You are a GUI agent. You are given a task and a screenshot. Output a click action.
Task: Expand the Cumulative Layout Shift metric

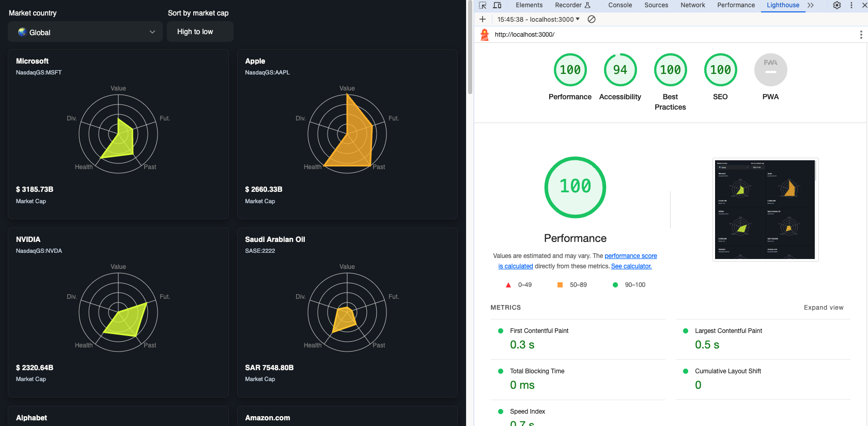coord(763,379)
